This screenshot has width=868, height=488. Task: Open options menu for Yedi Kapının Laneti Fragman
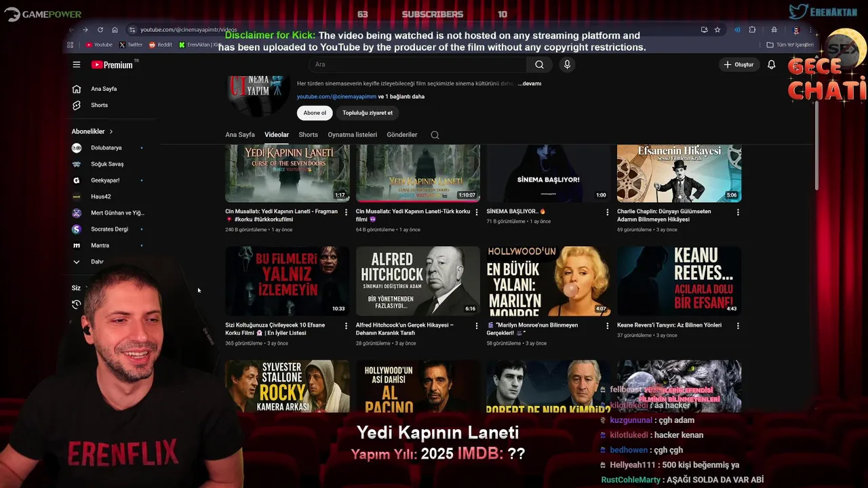click(346, 212)
